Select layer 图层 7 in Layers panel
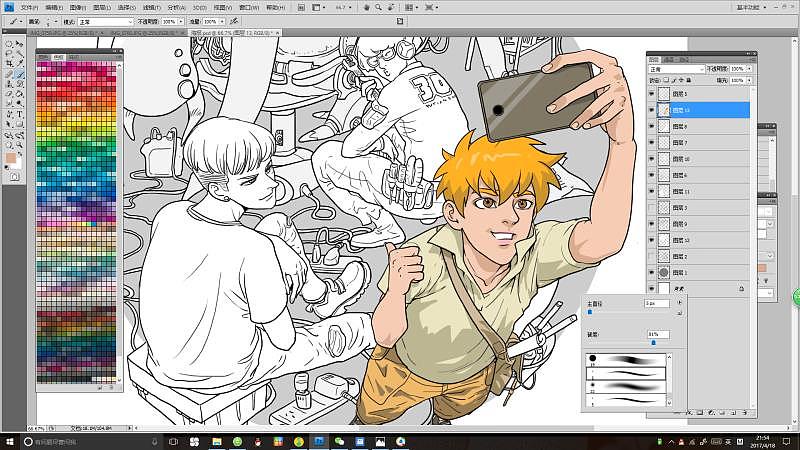800x450 pixels. [x=680, y=142]
